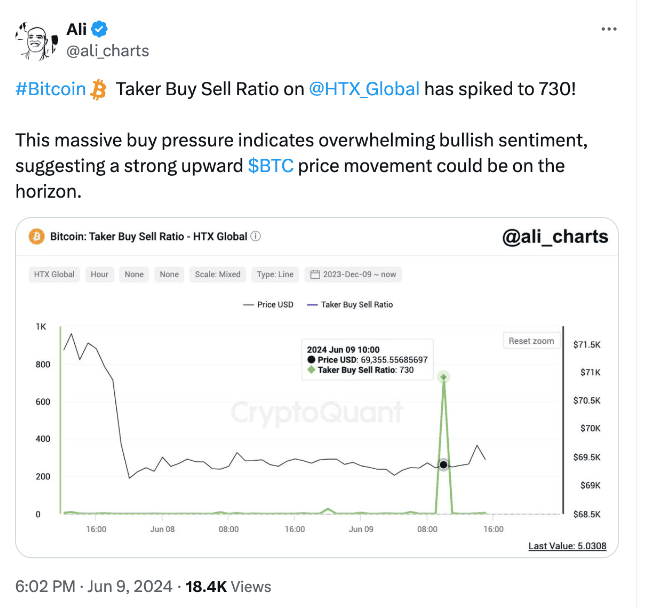651x611 pixels.
Task: Open the #Bitcoin hashtag link
Action: point(50,89)
